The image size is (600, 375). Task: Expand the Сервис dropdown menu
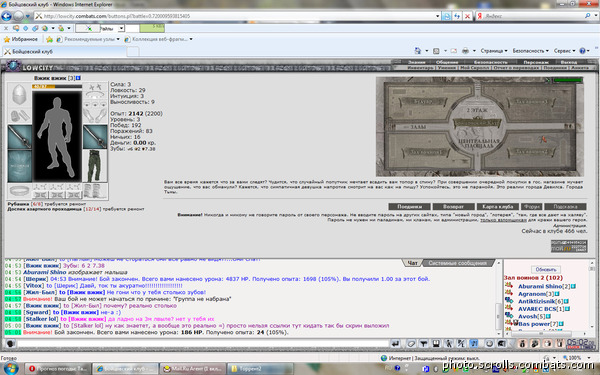pos(564,51)
